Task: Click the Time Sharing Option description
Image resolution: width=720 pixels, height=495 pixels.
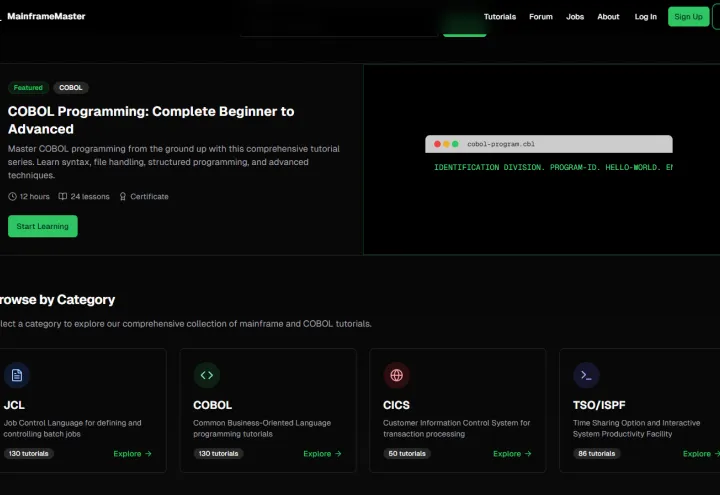Action: [x=636, y=428]
